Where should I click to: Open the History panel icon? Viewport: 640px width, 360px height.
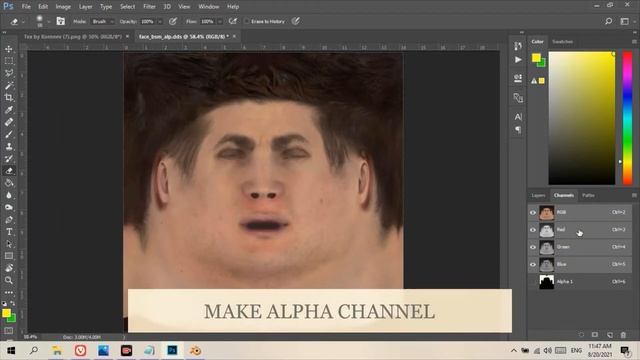(x=518, y=46)
